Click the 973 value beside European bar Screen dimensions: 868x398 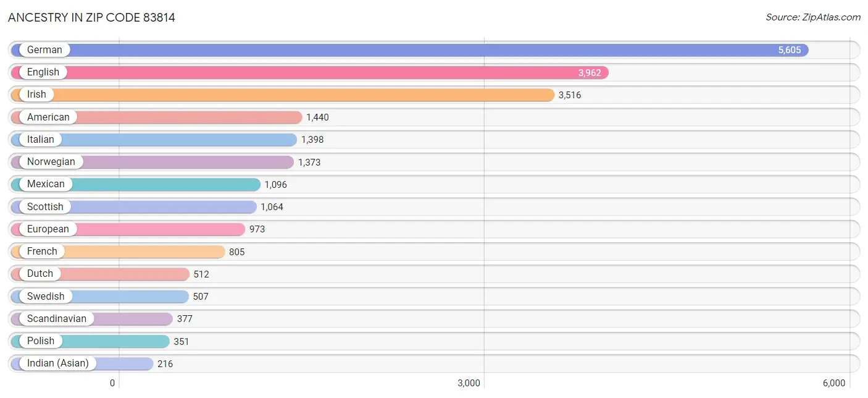pyautogui.click(x=257, y=229)
